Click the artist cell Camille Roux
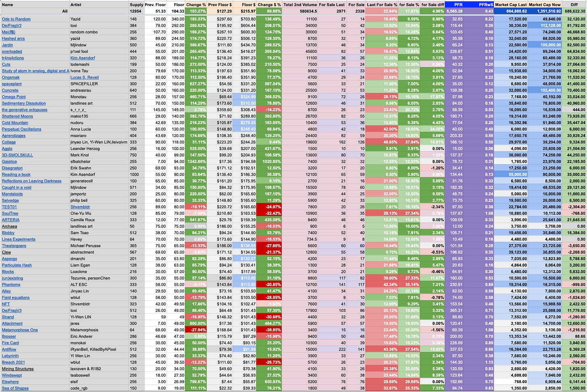 100,220
